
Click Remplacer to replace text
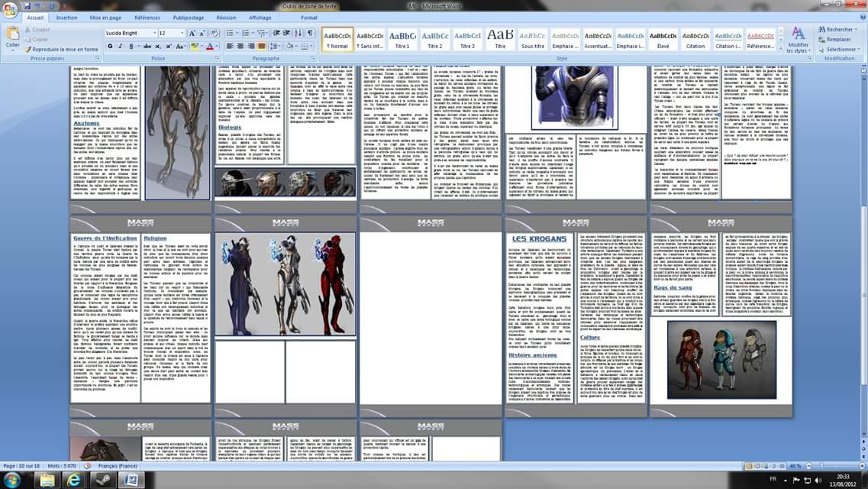[834, 39]
